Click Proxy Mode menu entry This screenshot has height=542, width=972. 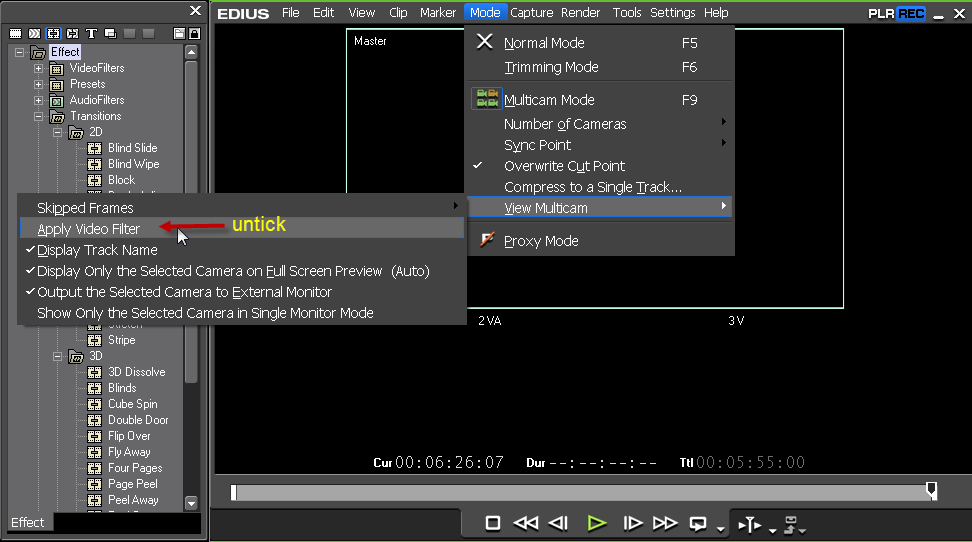tap(541, 241)
